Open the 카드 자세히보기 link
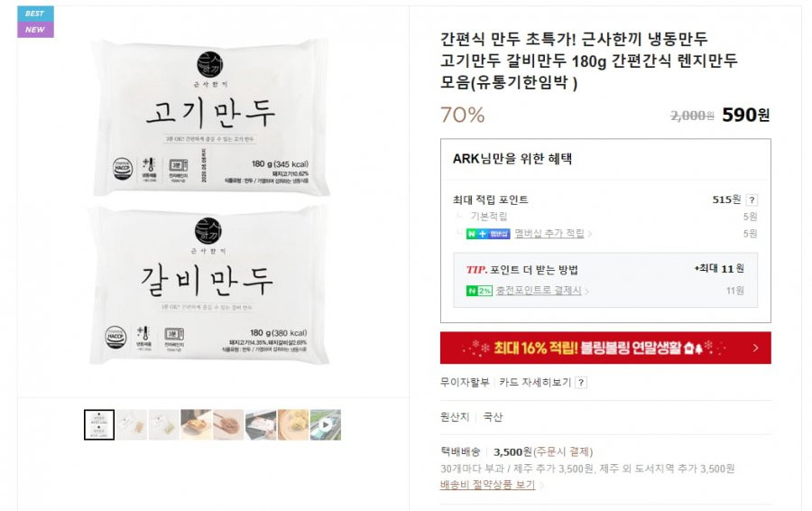The image size is (812, 511). 535,383
